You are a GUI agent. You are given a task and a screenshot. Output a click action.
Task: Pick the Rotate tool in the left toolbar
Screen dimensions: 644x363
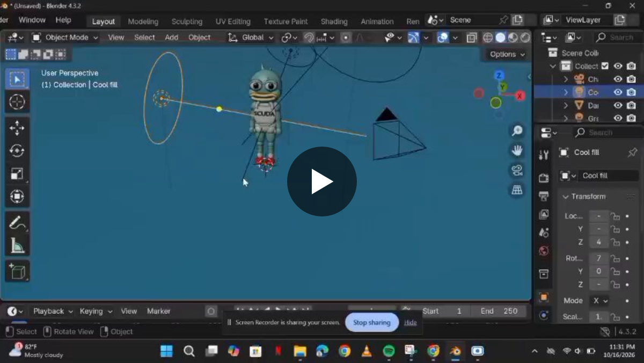[17, 151]
